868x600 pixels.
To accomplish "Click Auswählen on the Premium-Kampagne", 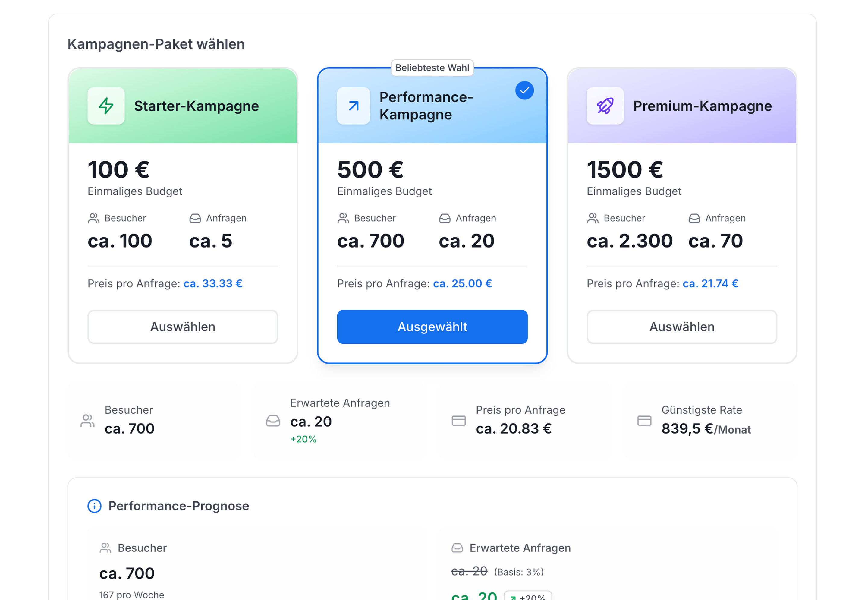I will 682,327.
